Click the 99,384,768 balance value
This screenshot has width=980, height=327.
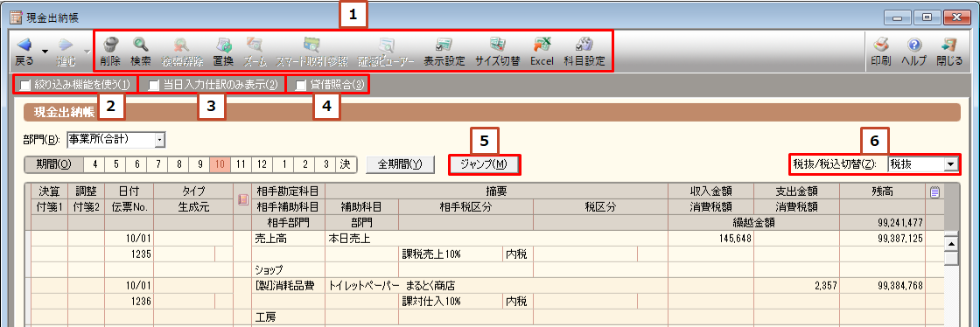tap(900, 286)
